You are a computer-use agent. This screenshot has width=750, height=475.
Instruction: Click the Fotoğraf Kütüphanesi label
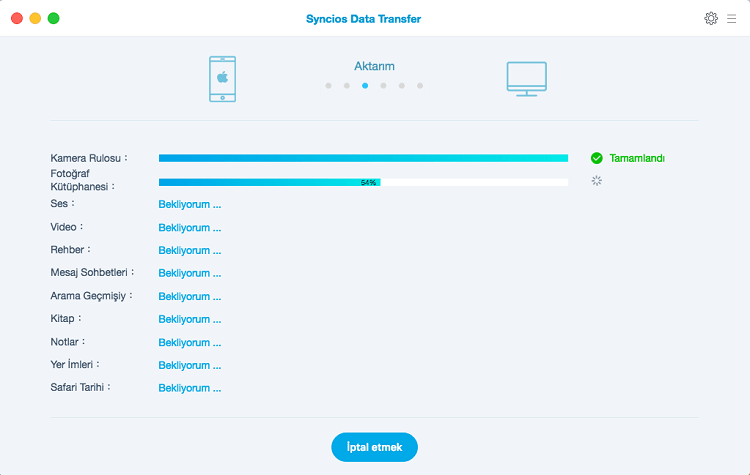pyautogui.click(x=82, y=180)
